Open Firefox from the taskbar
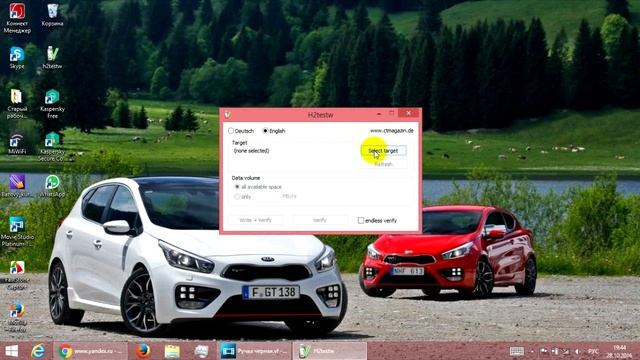This screenshot has height=360, width=640. pos(143,351)
